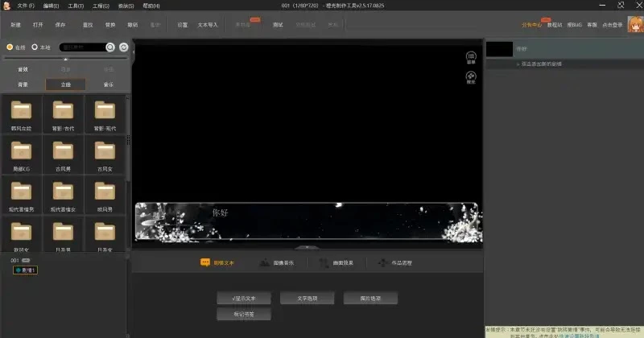Click the menu icon on preview canvas
The height and width of the screenshot is (338, 644).
tap(471, 57)
